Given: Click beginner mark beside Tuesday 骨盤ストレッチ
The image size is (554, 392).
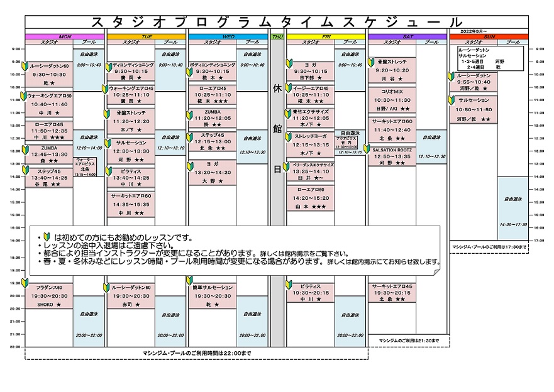Looking at the screenshot, I should (107, 114).
